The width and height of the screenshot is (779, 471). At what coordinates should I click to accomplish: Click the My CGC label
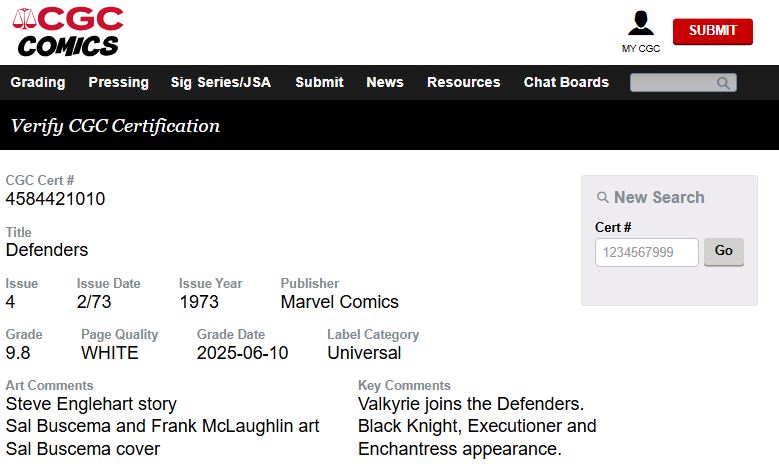(x=641, y=48)
